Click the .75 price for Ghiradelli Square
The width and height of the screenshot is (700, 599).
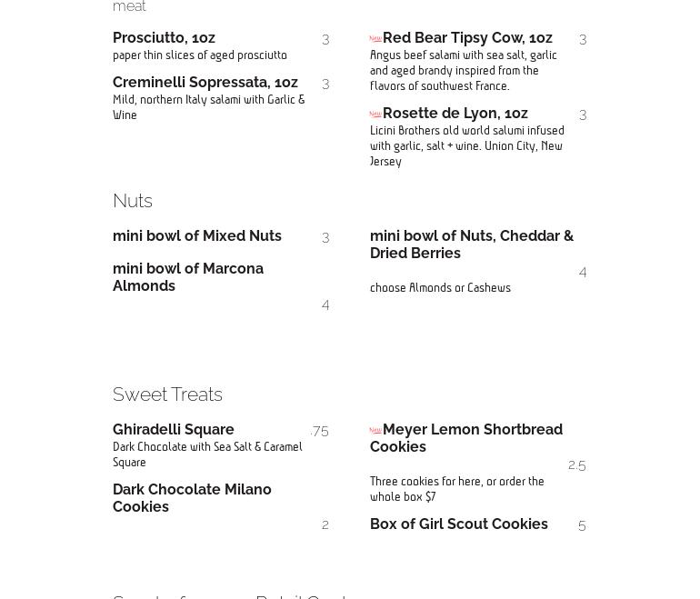(319, 431)
